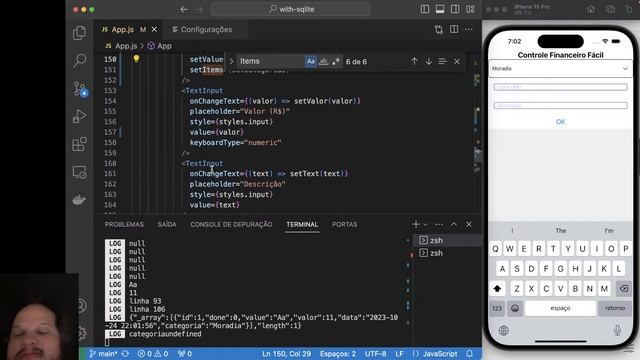
Task: Tap the OK button in simulator
Action: click(x=560, y=122)
